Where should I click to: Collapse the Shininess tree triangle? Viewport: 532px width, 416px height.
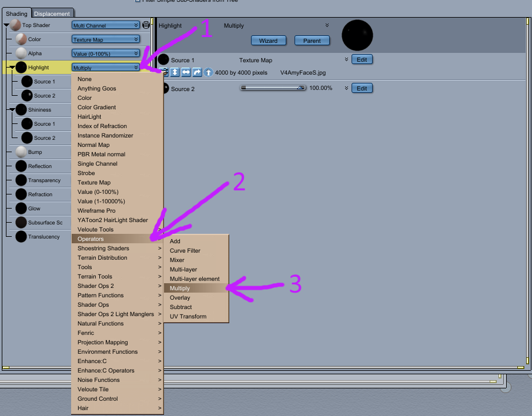coord(12,109)
